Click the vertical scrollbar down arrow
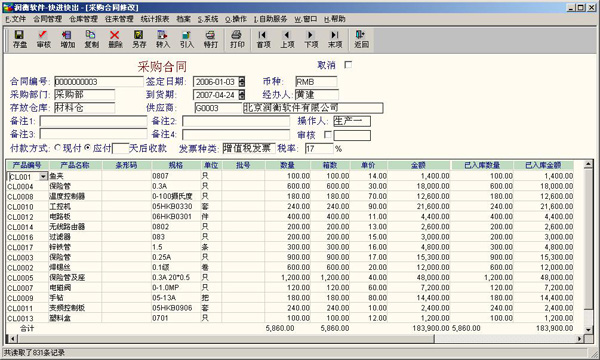The height and width of the screenshot is (360, 600). tap(589, 329)
